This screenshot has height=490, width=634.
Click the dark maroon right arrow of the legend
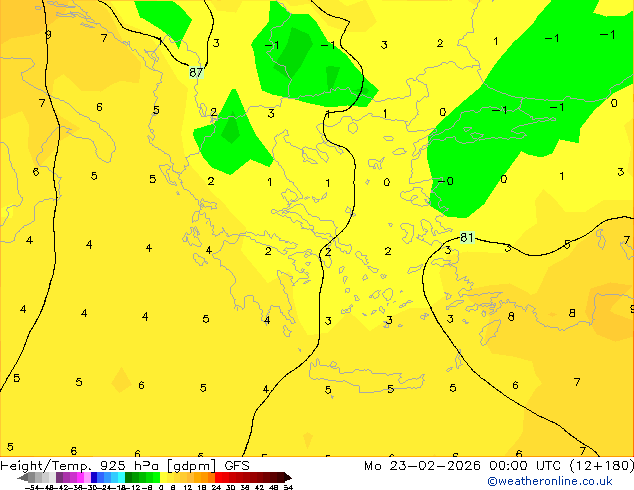pyautogui.click(x=288, y=477)
